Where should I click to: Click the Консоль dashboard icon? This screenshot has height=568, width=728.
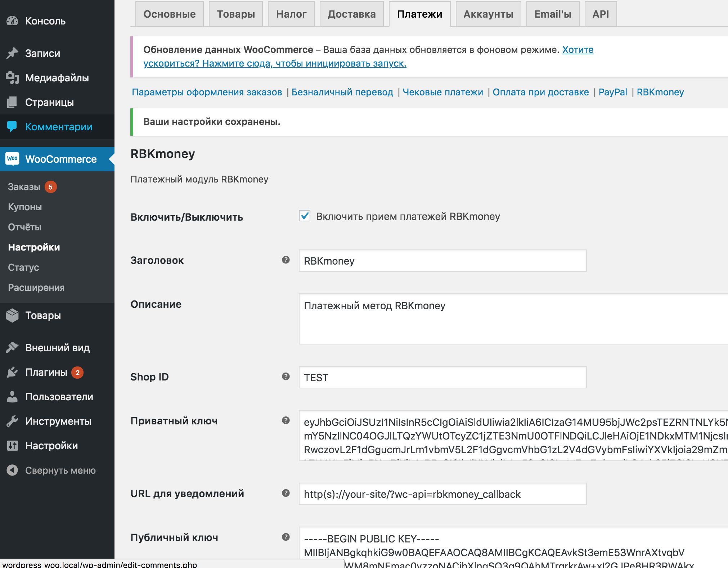[12, 21]
